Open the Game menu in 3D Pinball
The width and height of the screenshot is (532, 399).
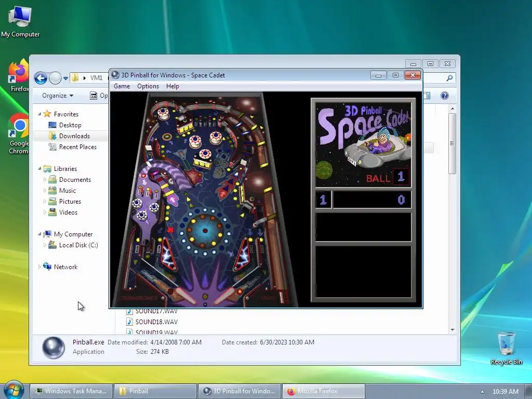tap(122, 86)
